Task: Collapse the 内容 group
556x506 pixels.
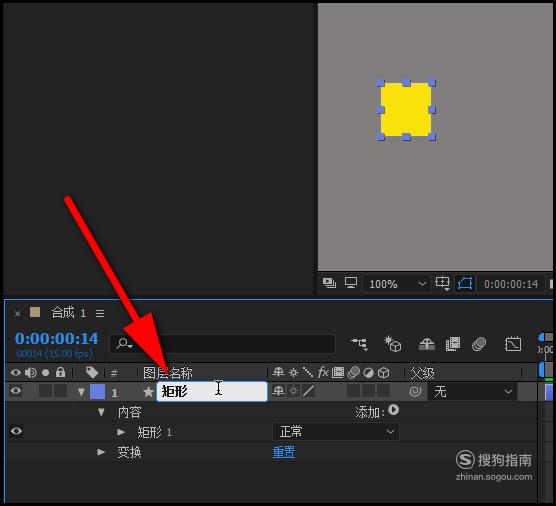Action: [101, 412]
